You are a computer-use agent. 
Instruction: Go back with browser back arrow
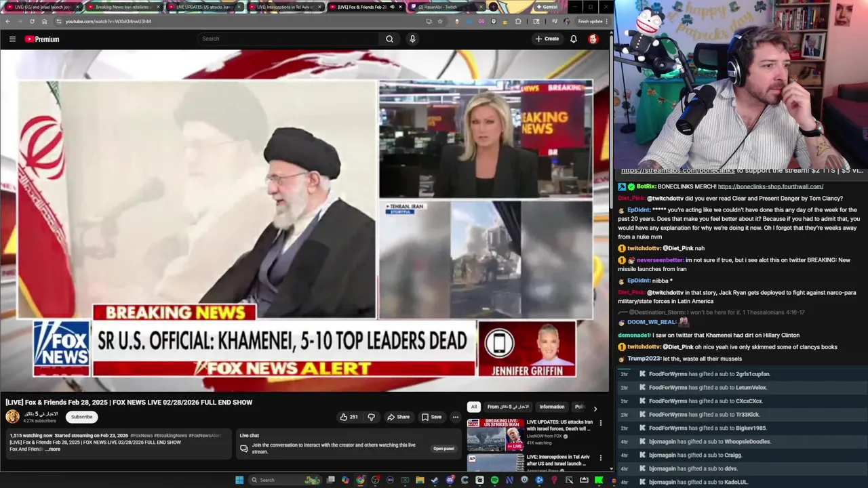tap(7, 21)
